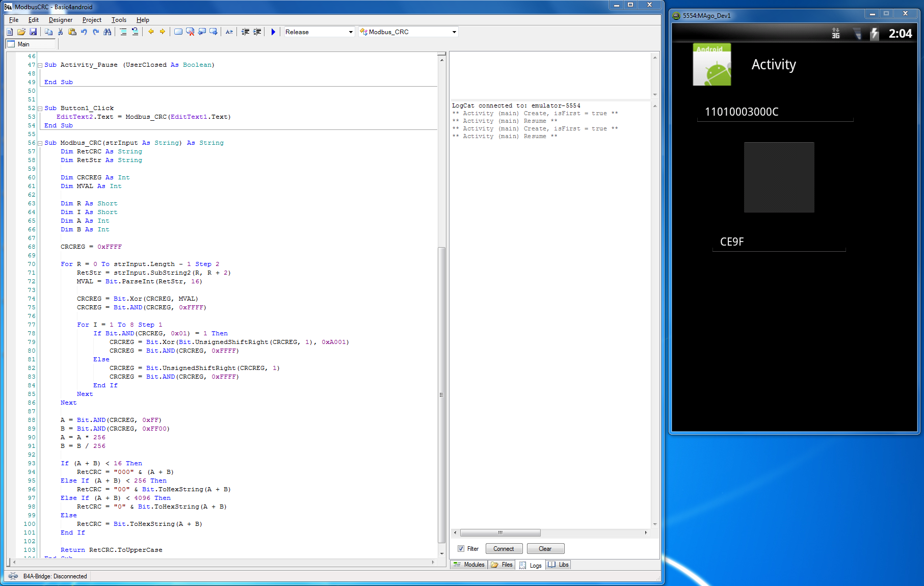Open the Help menu
The image size is (924, 586).
[x=143, y=20]
